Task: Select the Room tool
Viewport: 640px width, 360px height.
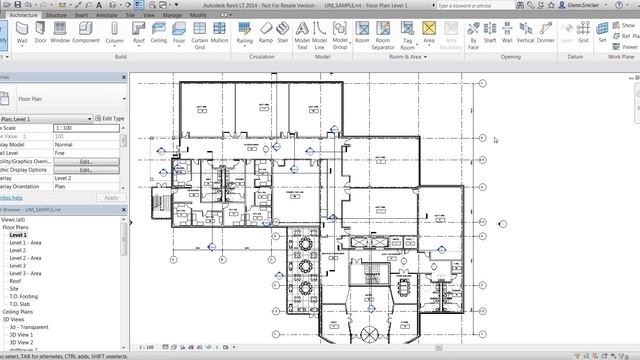Action: point(362,33)
